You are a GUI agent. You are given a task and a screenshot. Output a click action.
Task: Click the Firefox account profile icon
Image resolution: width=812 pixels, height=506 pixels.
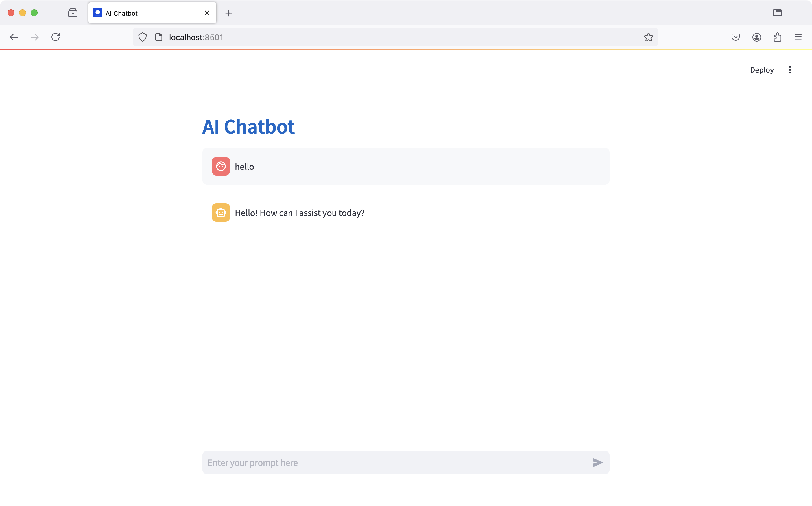tap(756, 37)
